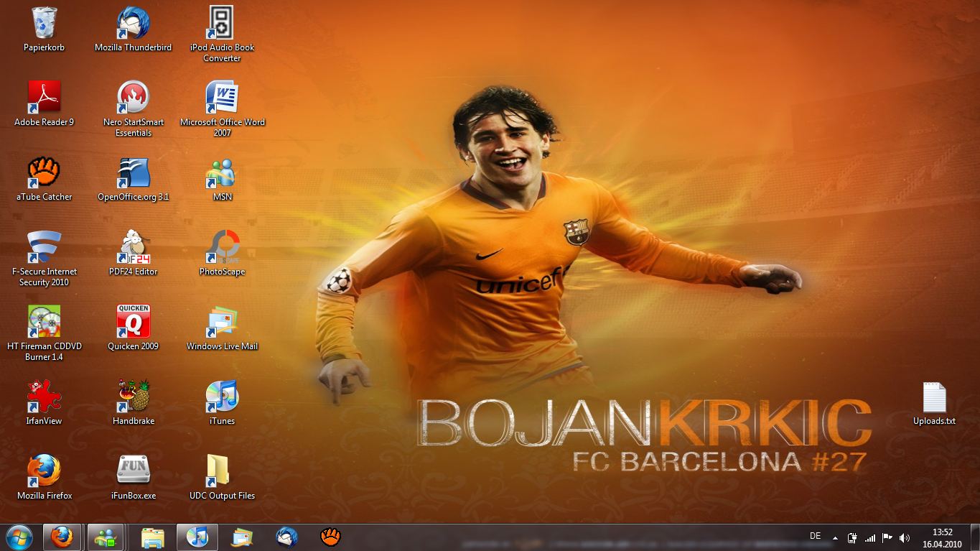Open the network signal tray icon
This screenshot has height=551, width=980.
(x=870, y=537)
